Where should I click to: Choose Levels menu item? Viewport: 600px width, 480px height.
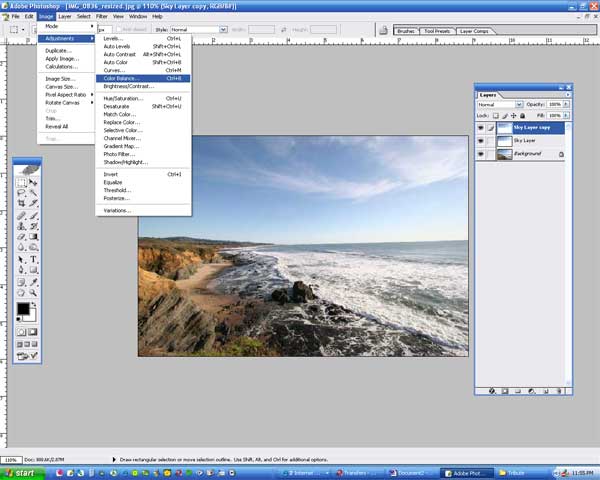(143, 38)
